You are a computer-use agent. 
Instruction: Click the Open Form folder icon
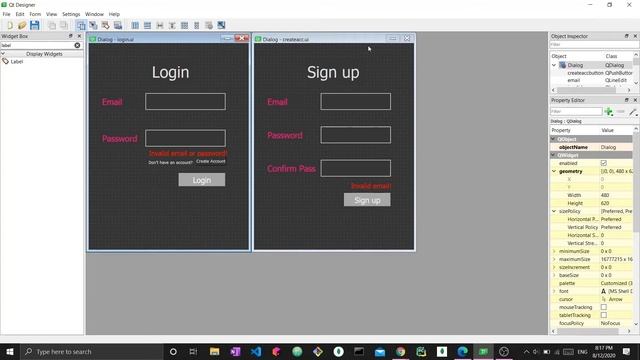(22, 25)
